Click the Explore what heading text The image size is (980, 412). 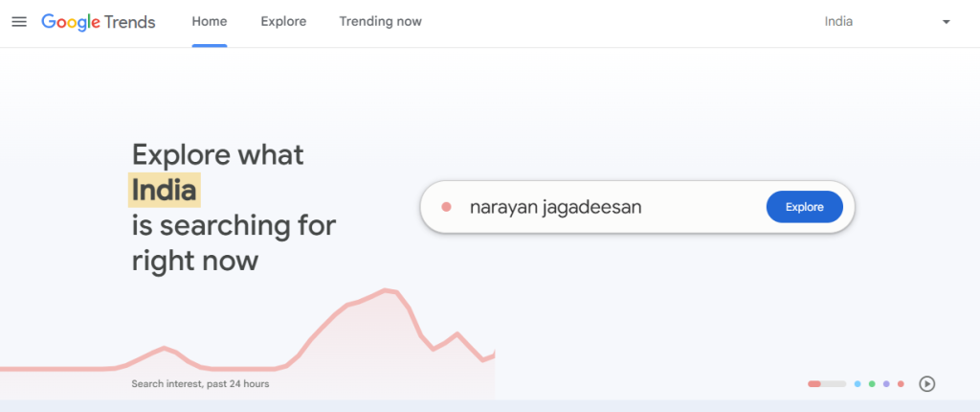217,154
